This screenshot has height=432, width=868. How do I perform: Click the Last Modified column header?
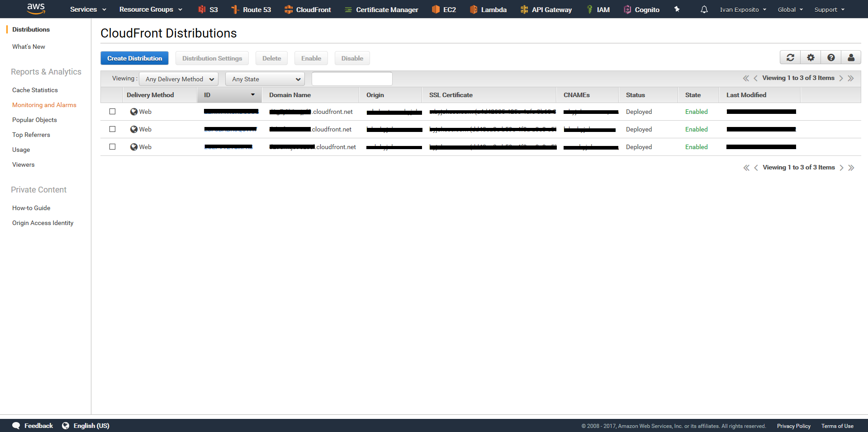click(760, 95)
